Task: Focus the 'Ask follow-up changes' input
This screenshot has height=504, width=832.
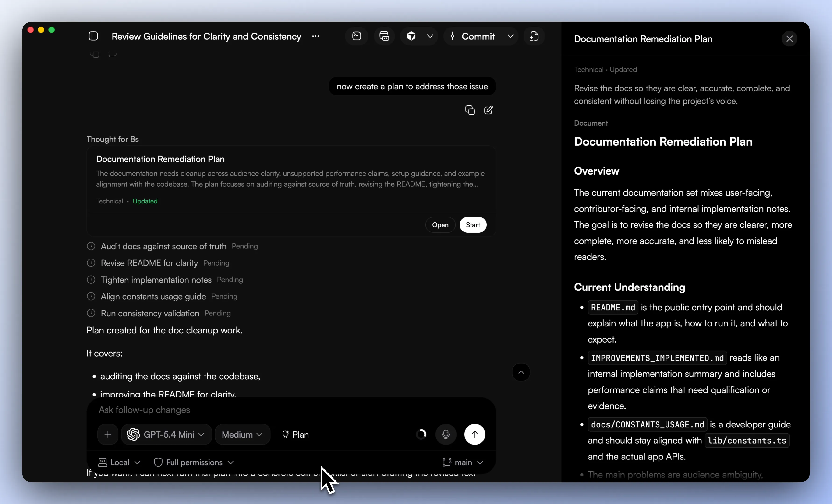Action: coord(290,409)
